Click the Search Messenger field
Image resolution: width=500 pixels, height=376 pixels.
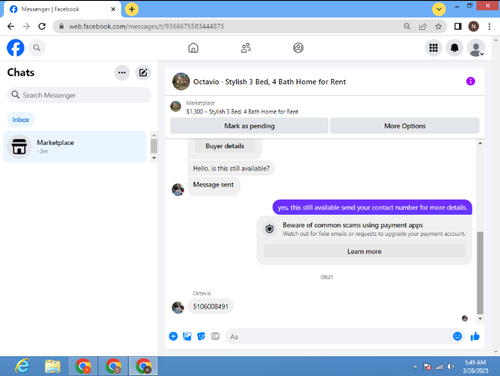(79, 95)
